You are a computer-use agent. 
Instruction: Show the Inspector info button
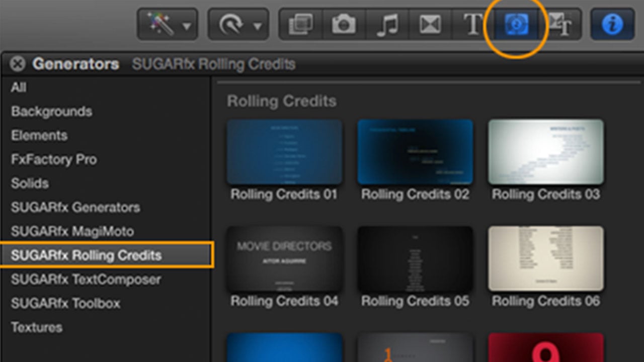pyautogui.click(x=612, y=24)
